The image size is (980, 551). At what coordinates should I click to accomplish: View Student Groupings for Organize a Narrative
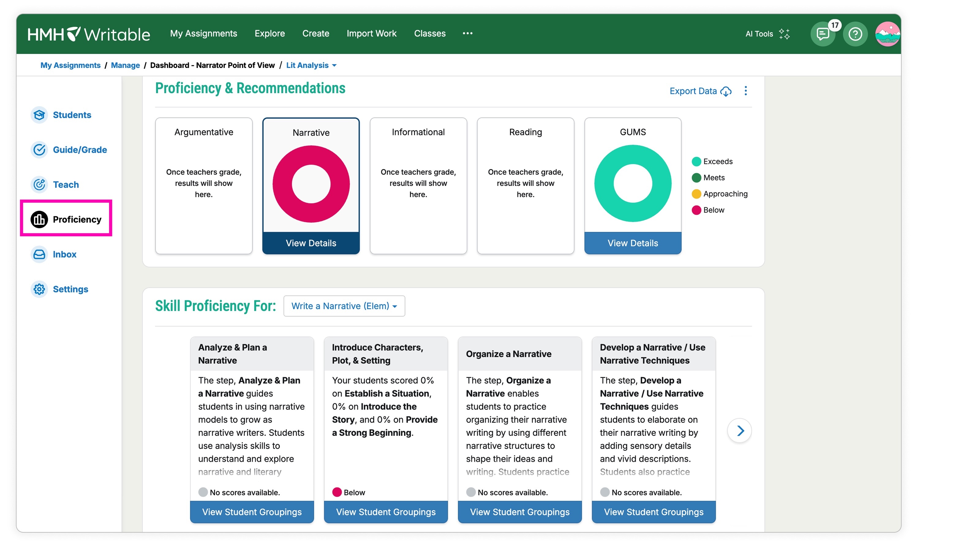(x=519, y=512)
